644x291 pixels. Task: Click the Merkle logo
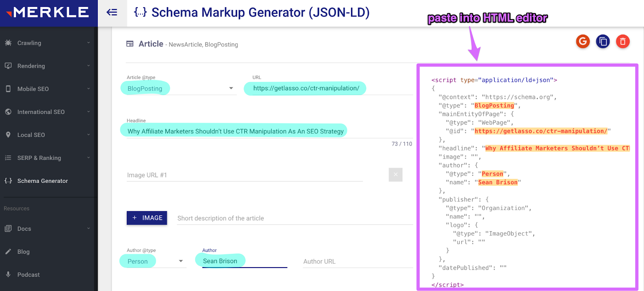coord(48,12)
